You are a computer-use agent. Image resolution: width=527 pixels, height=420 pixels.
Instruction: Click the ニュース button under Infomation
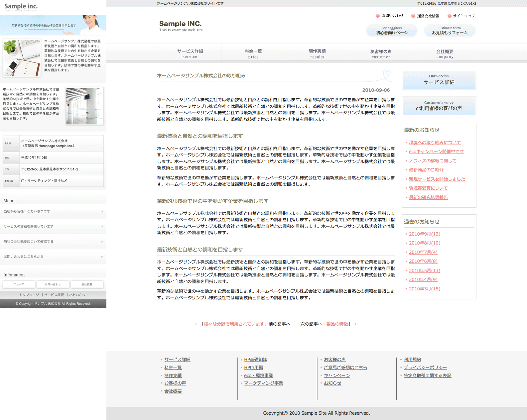pyautogui.click(x=19, y=284)
